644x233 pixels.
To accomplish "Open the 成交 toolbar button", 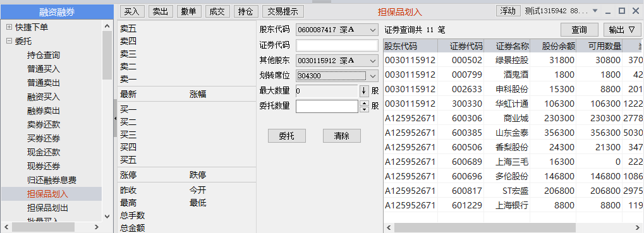I will click(x=217, y=11).
